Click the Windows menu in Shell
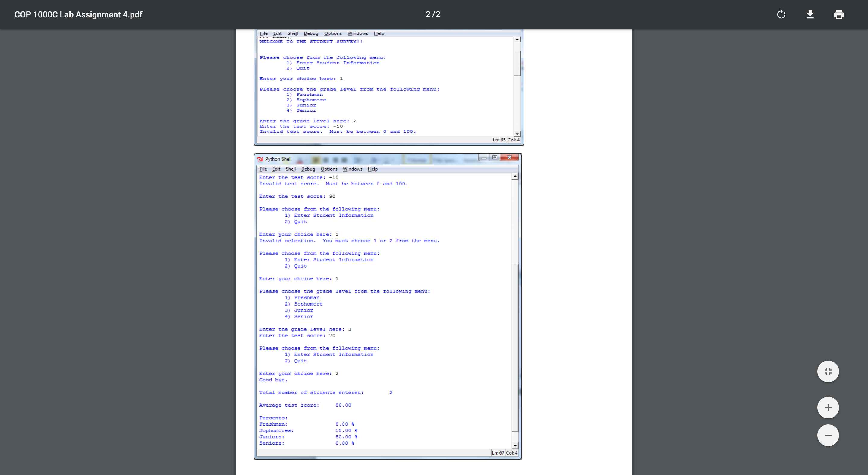 click(x=352, y=169)
